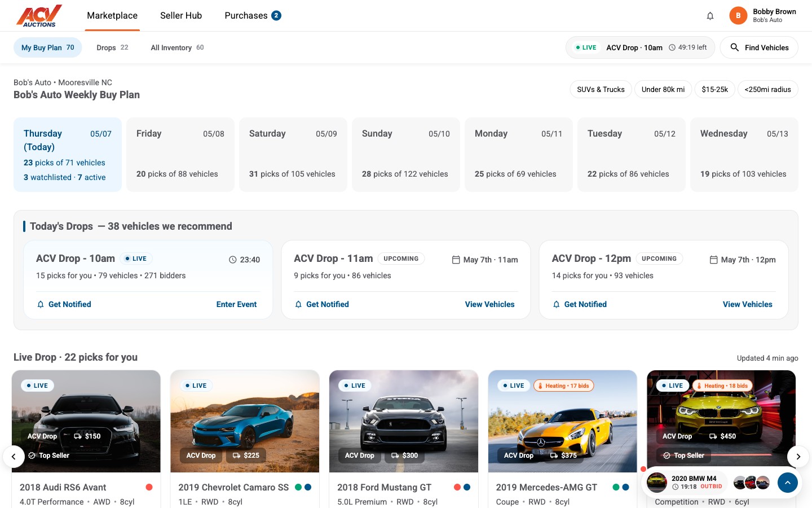This screenshot has height=508, width=812.
Task: Click the truck icon next to $225 on the Camaro
Action: [237, 456]
